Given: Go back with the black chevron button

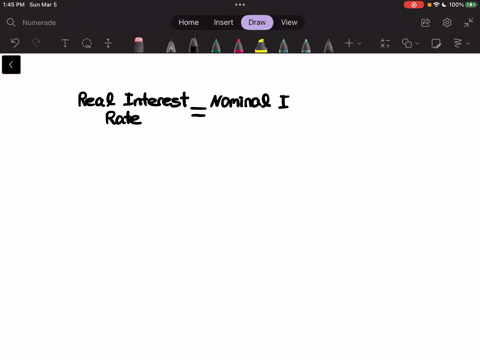Looking at the screenshot, I should pos(11,65).
